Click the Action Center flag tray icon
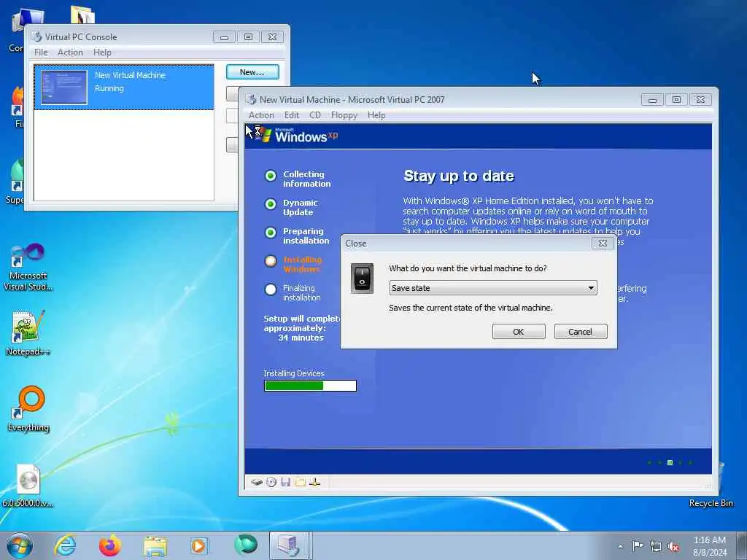The height and width of the screenshot is (560, 747). coord(637,545)
